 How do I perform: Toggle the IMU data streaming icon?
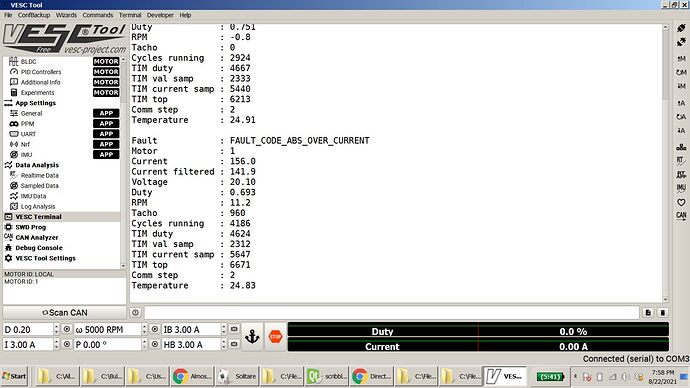681,188
